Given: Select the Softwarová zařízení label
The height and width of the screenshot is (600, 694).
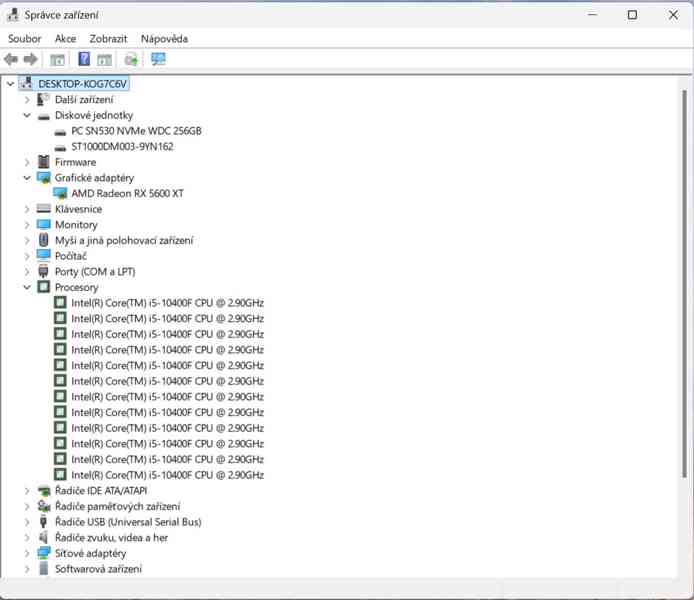Looking at the screenshot, I should pyautogui.click(x=98, y=569).
